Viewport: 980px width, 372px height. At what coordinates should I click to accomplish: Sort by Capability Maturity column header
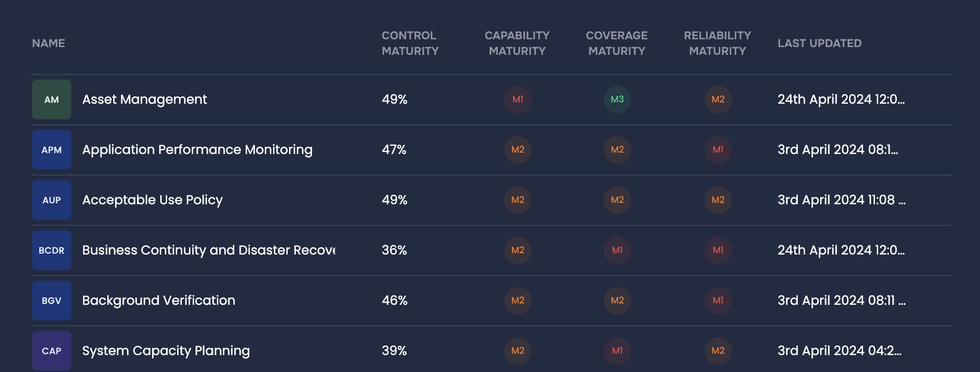[x=517, y=43]
